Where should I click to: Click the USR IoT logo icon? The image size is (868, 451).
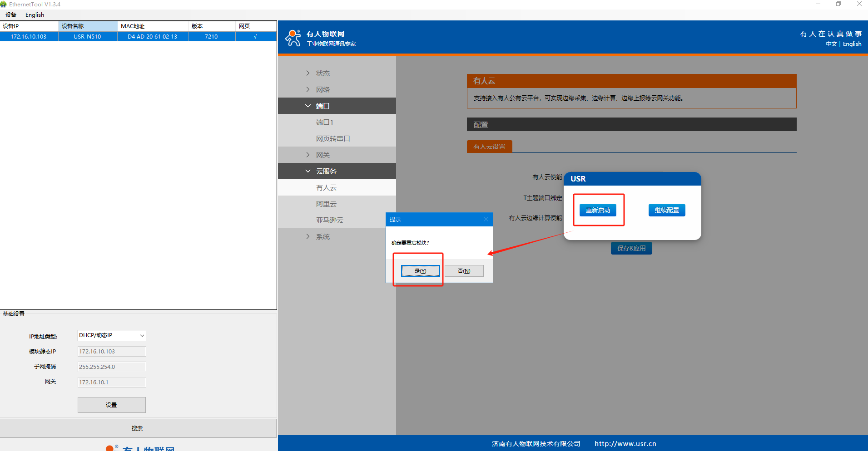(x=293, y=38)
